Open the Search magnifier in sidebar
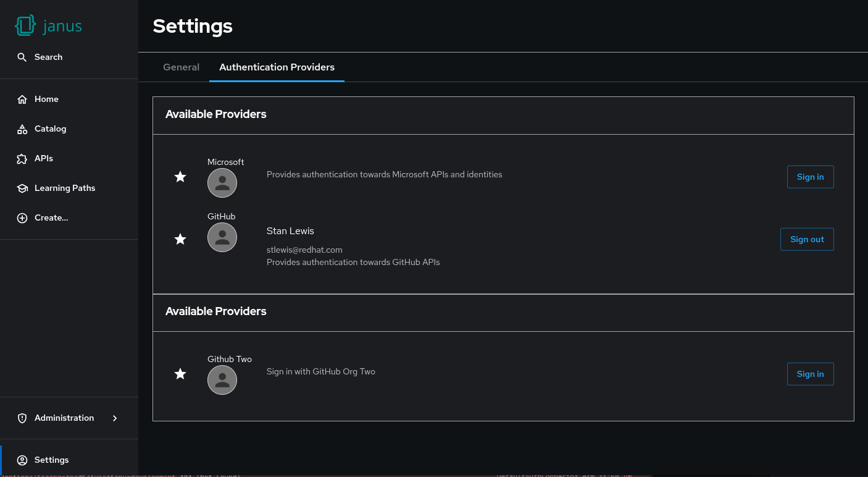The width and height of the screenshot is (868, 477). pyautogui.click(x=22, y=57)
